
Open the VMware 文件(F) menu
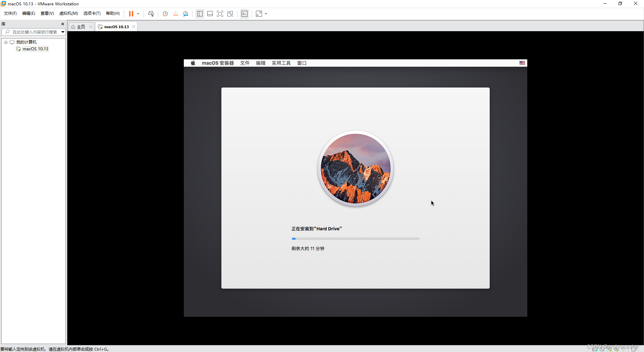click(10, 13)
